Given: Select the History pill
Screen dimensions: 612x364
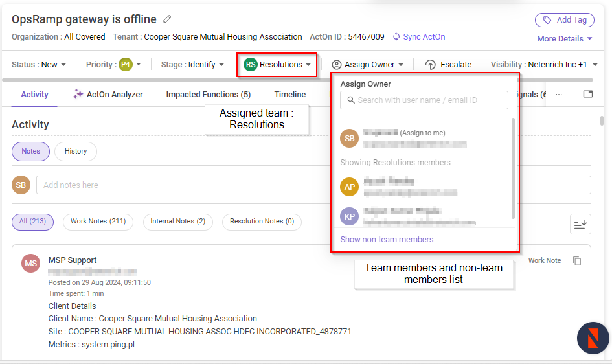Looking at the screenshot, I should [x=76, y=152].
